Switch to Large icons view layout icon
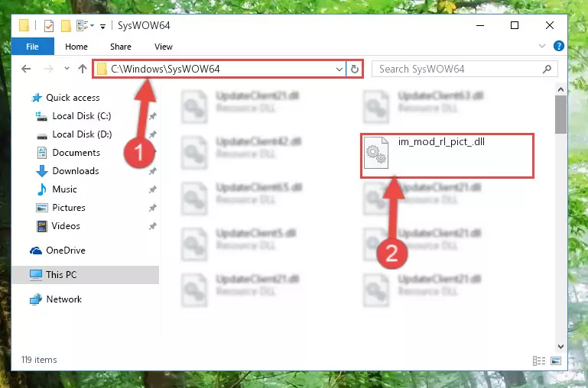Screen dimensions: 588x388 pos(556,361)
